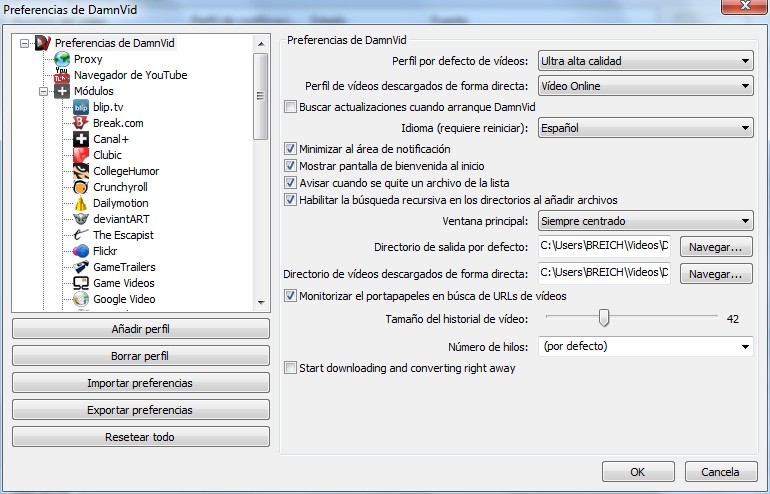Image resolution: width=770 pixels, height=494 pixels.
Task: Select the Módulos tree entry
Action: 94,91
